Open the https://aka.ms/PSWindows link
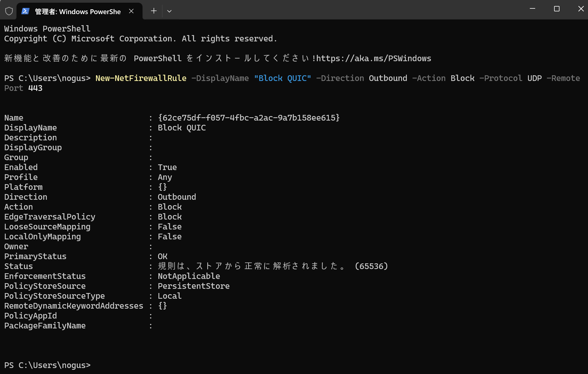The width and height of the screenshot is (588, 374). (x=373, y=58)
